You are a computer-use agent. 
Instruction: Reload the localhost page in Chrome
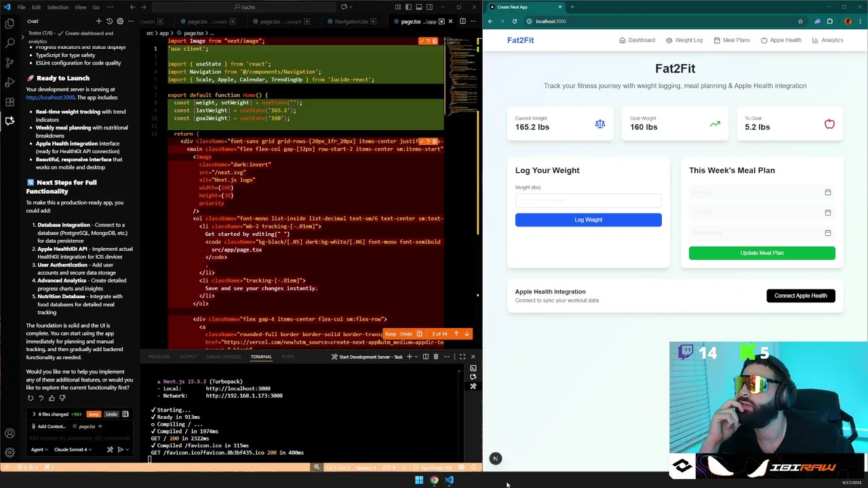pyautogui.click(x=515, y=21)
